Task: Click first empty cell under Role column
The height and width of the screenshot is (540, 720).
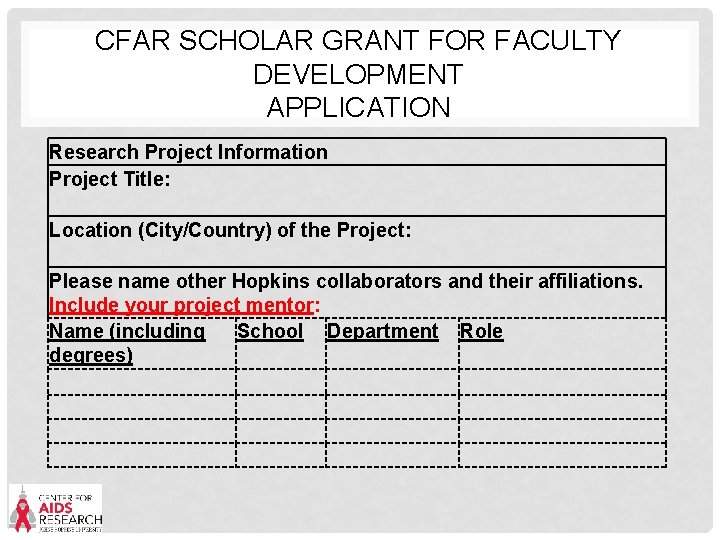Action: [561, 382]
